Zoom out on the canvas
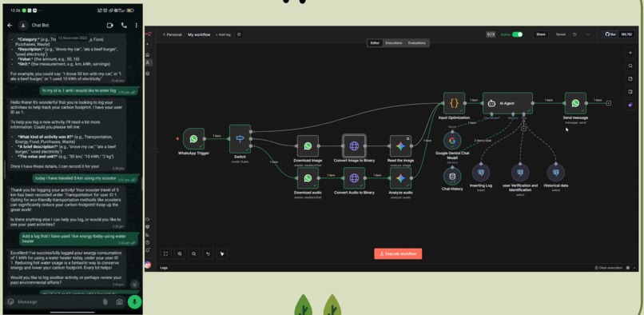 194,253
